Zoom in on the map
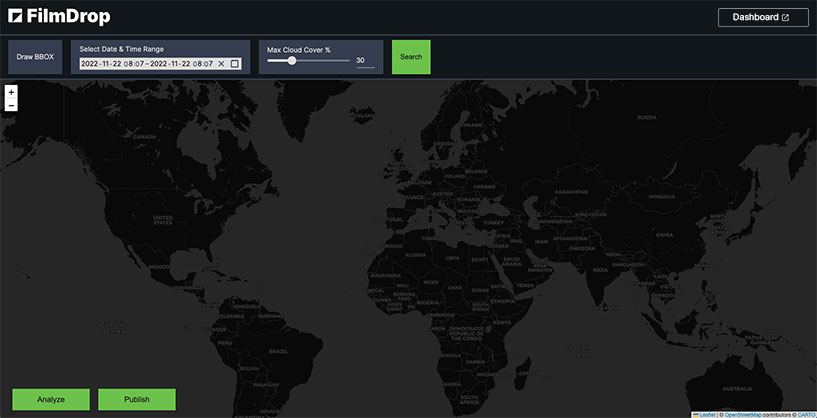Image resolution: width=817 pixels, height=418 pixels. pyautogui.click(x=11, y=91)
